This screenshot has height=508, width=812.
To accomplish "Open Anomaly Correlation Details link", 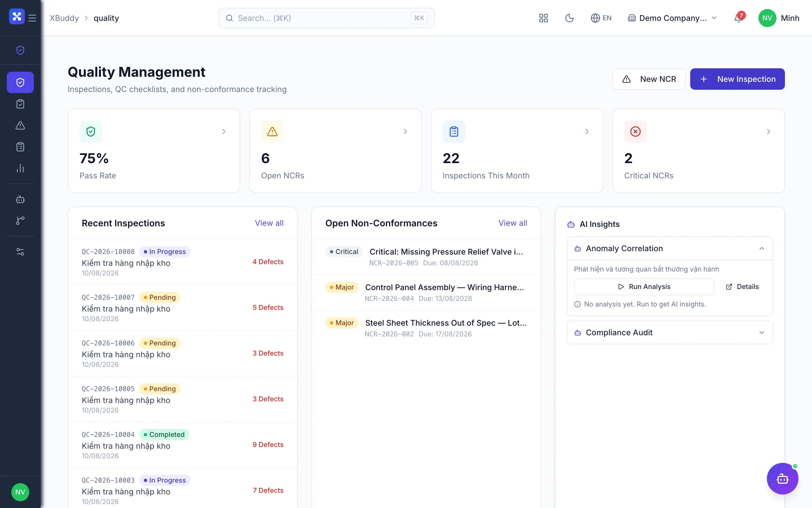I will coord(742,286).
